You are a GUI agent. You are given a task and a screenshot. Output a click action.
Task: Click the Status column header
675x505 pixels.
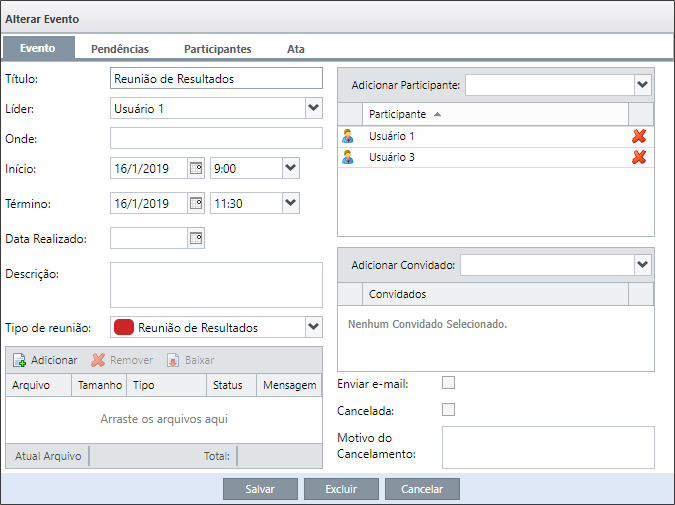pyautogui.click(x=232, y=385)
